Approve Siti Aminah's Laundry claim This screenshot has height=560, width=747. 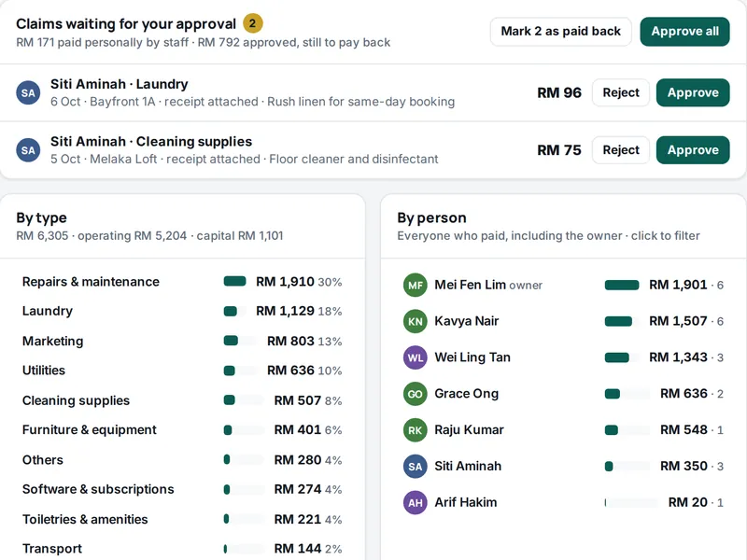pos(693,92)
